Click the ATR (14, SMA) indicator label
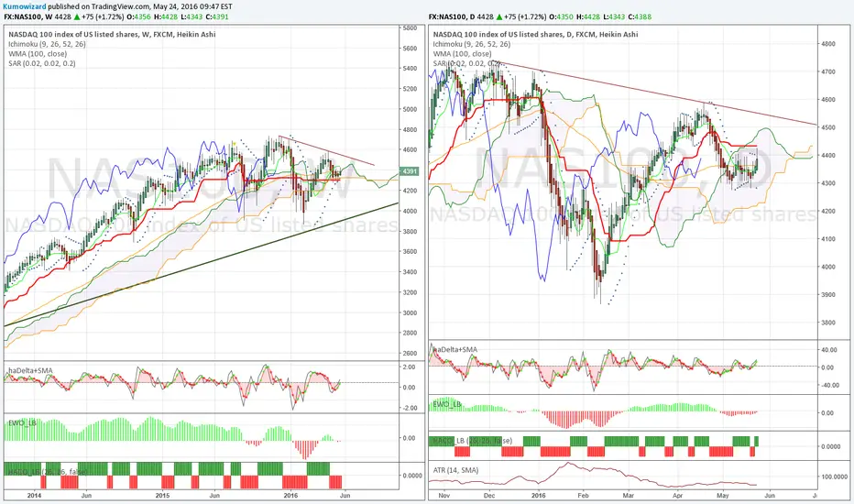854x504 pixels. pos(456,470)
